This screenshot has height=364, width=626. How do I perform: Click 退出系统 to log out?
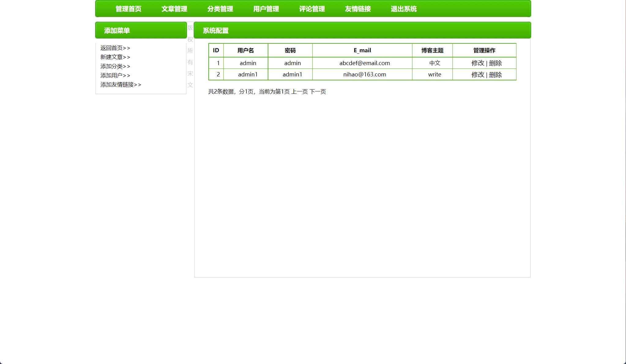404,9
